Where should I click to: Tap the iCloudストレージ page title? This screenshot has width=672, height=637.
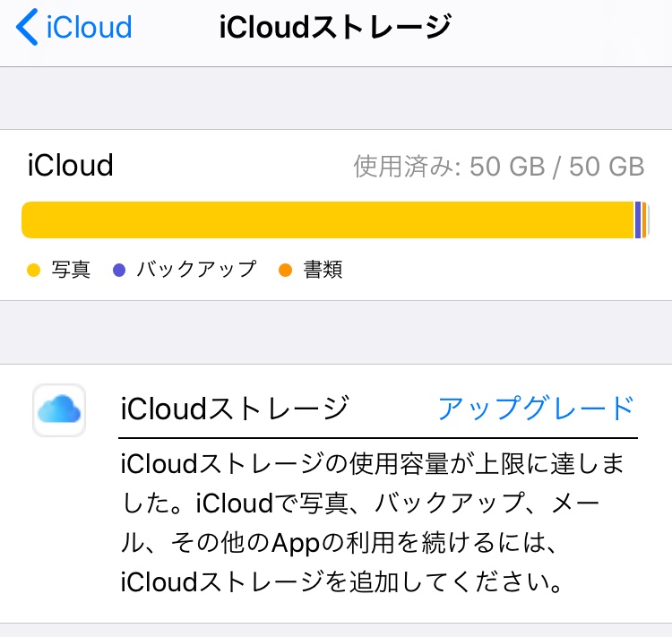[x=334, y=28]
